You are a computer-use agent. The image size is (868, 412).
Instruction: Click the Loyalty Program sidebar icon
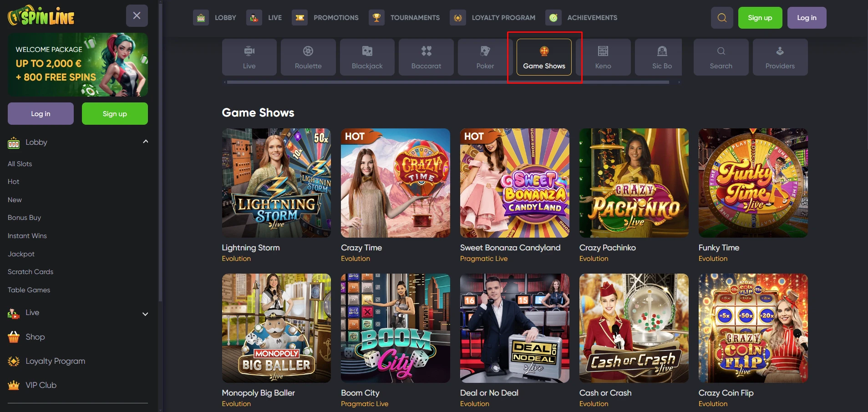click(14, 361)
